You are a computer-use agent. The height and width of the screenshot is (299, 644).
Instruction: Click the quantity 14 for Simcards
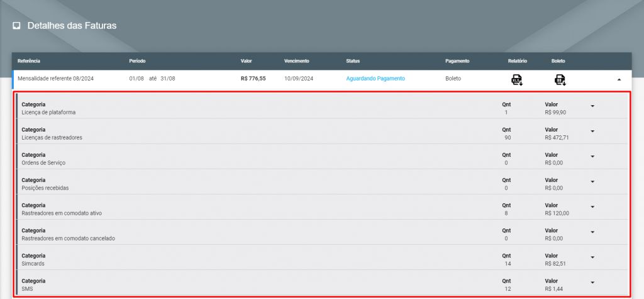tap(508, 264)
